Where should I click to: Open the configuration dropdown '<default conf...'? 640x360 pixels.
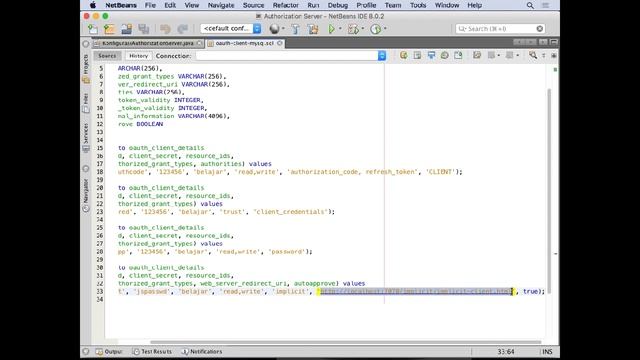(x=231, y=29)
